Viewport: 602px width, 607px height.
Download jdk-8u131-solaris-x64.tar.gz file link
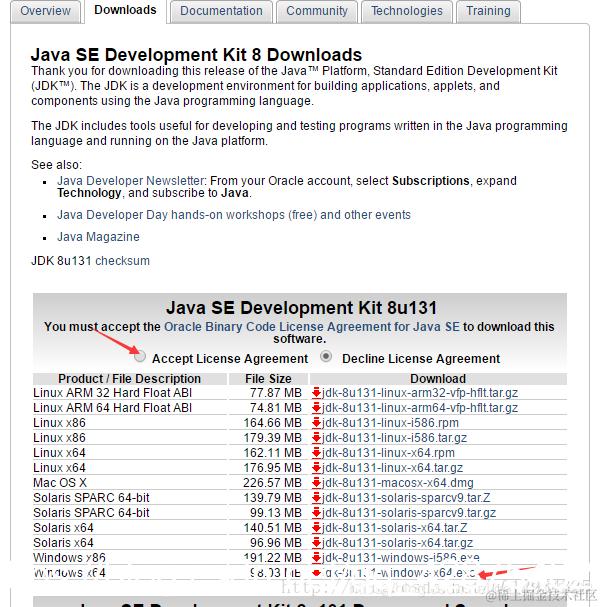(x=397, y=543)
